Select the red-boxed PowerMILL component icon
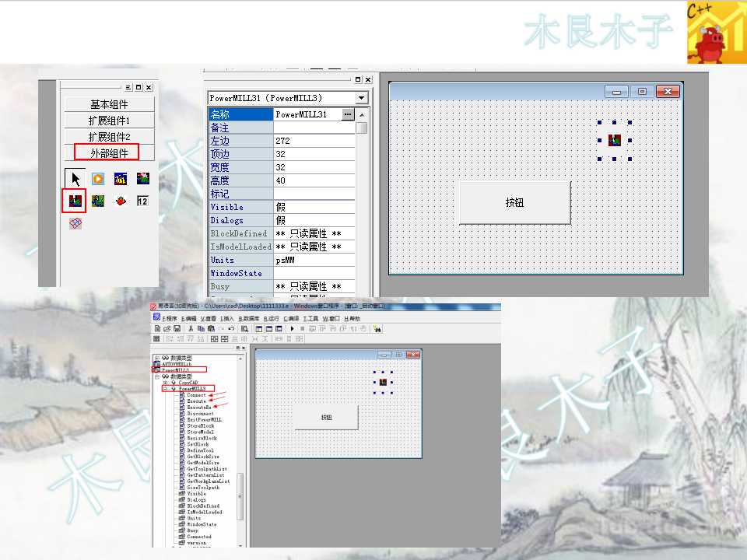The width and height of the screenshot is (747, 560). [x=75, y=201]
